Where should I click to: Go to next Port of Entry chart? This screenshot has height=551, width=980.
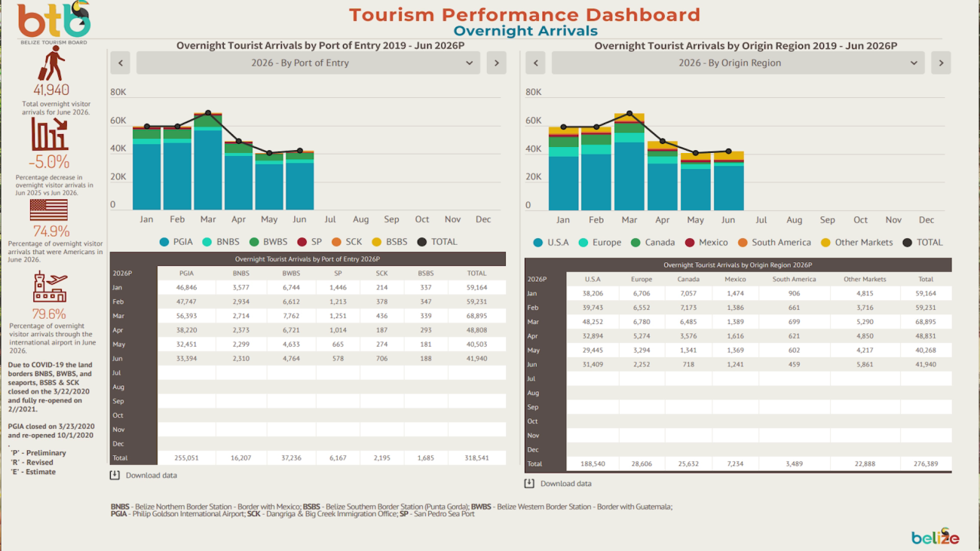(x=496, y=63)
